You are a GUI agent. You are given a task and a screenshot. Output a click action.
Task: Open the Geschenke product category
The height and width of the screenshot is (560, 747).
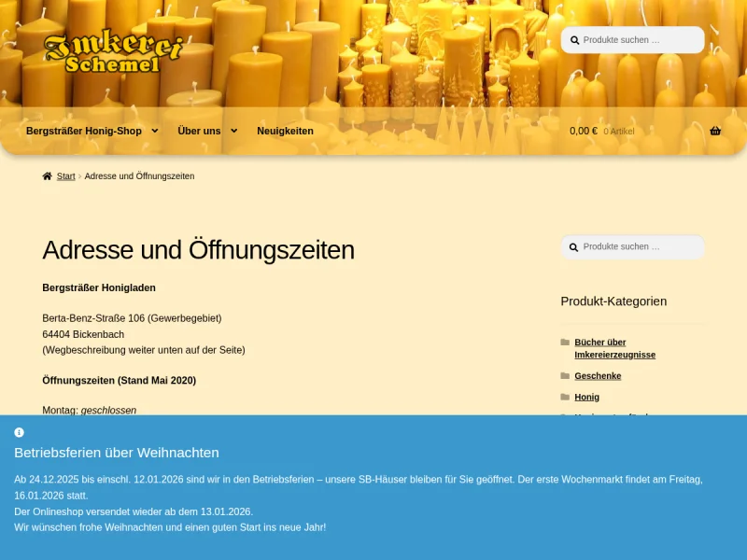point(598,376)
